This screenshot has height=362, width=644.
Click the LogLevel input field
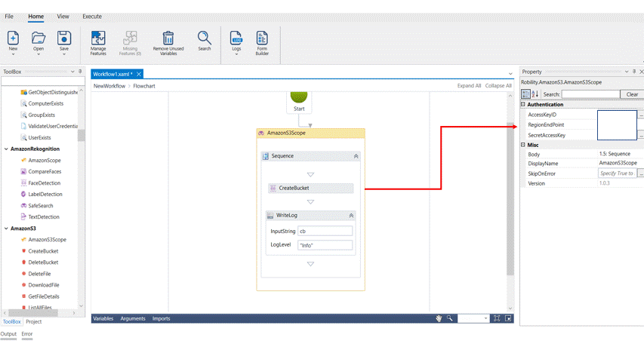325,245
